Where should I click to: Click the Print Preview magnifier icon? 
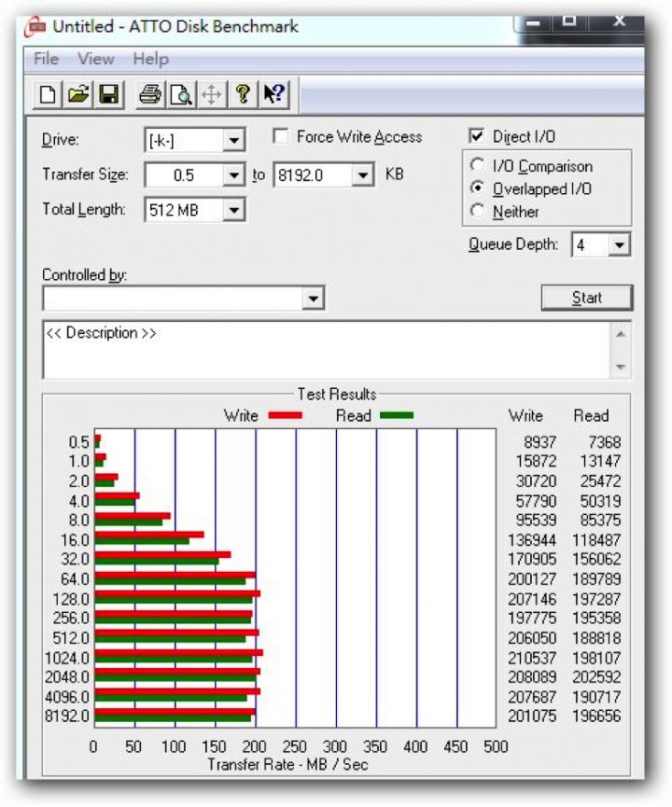(x=181, y=95)
